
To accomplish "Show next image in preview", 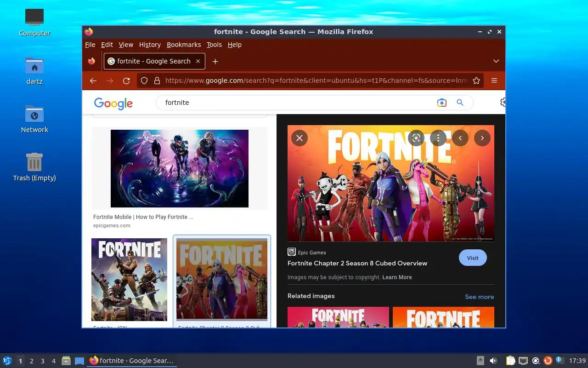I will [482, 138].
